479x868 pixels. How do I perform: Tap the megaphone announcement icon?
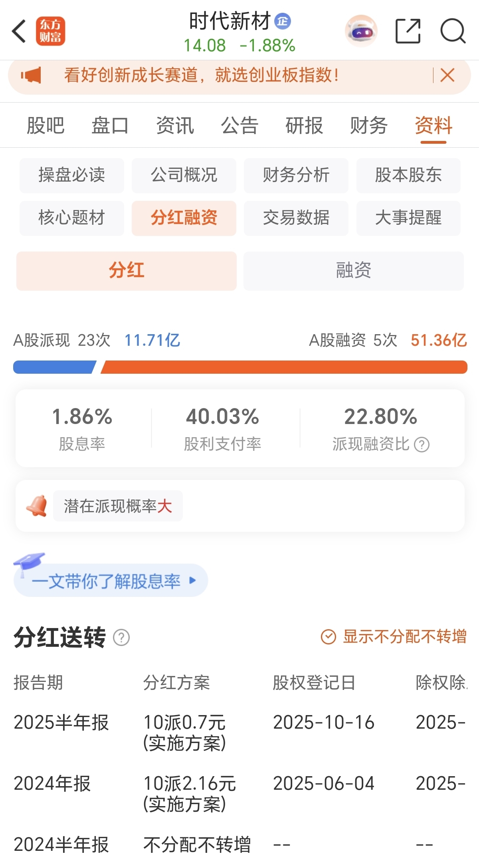tap(31, 75)
